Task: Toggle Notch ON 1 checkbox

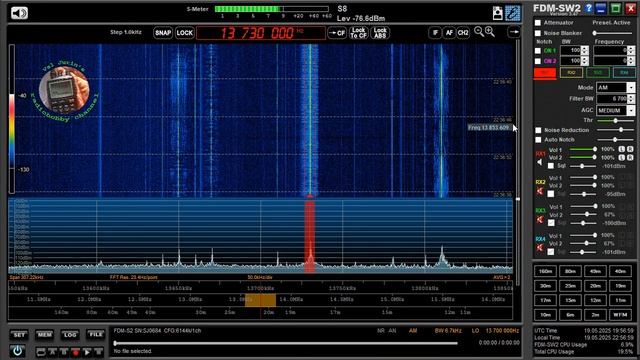Action: point(538,51)
